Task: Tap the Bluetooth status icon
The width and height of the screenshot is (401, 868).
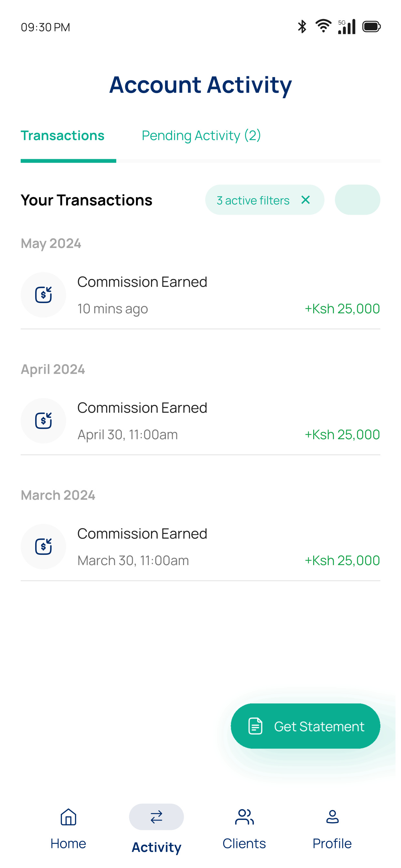Action: (x=302, y=26)
